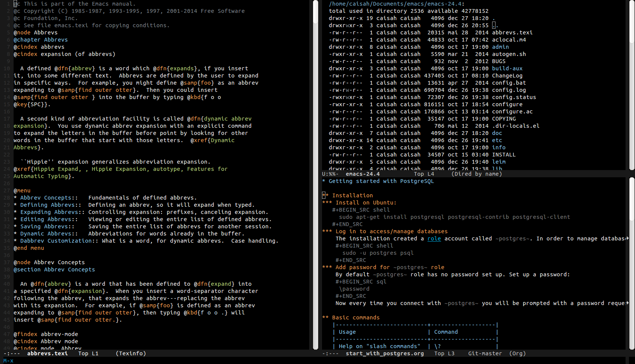Click the 'Usage' table header cell
635x364 pixels.
click(x=347, y=332)
